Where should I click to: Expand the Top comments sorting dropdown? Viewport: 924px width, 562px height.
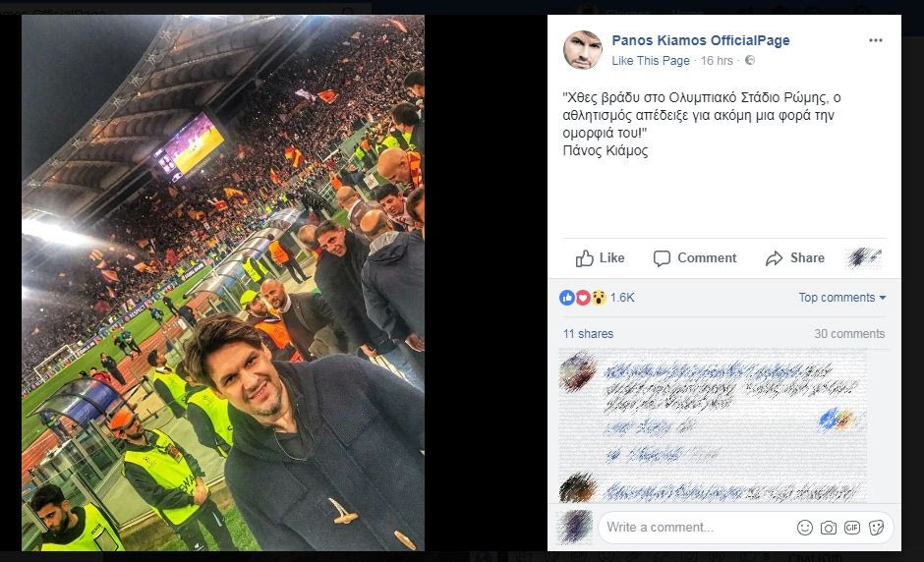[x=841, y=298]
